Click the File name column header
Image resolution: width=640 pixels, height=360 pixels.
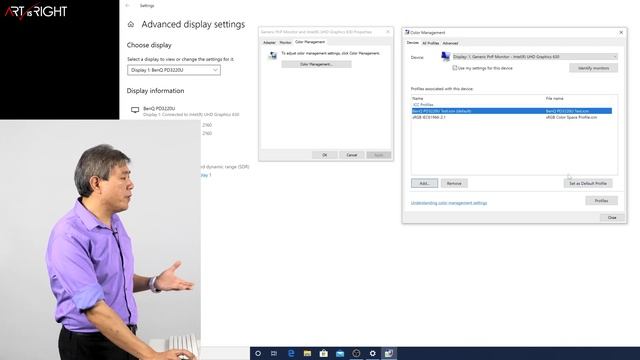(554, 99)
